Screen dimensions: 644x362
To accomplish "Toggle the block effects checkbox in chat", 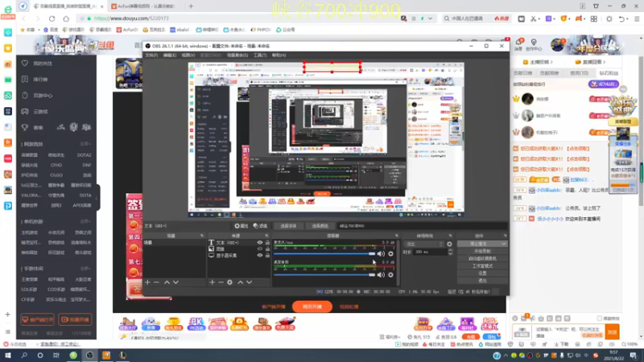I will tap(599, 319).
